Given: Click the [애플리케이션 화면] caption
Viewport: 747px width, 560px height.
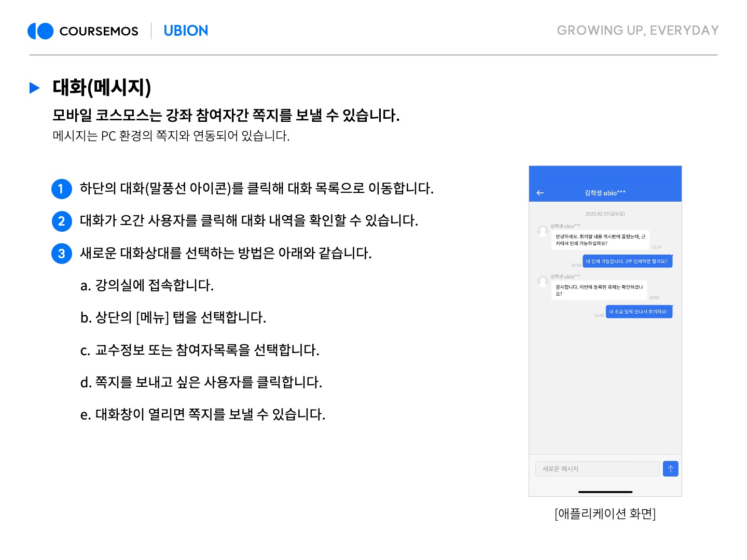Looking at the screenshot, I should point(605,514).
